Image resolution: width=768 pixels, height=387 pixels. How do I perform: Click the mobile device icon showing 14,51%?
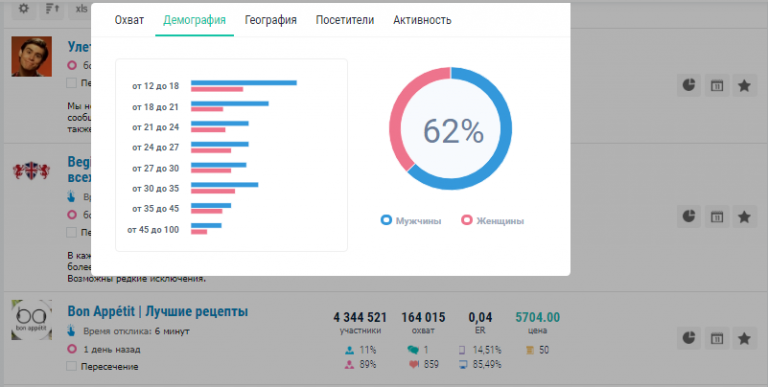(x=462, y=350)
